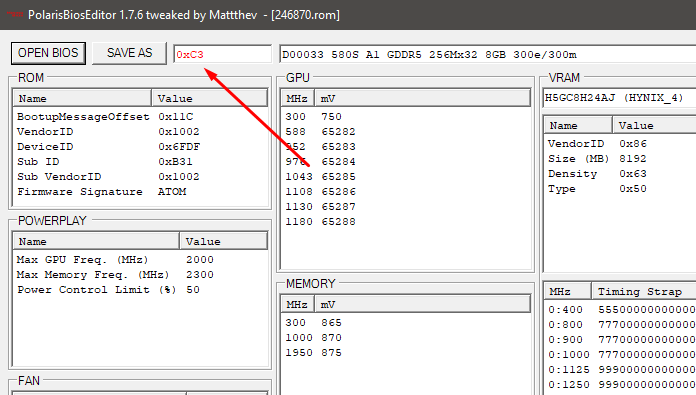
Task: Select GPU row 1130 MHz 65287
Action: pyautogui.click(x=406, y=207)
